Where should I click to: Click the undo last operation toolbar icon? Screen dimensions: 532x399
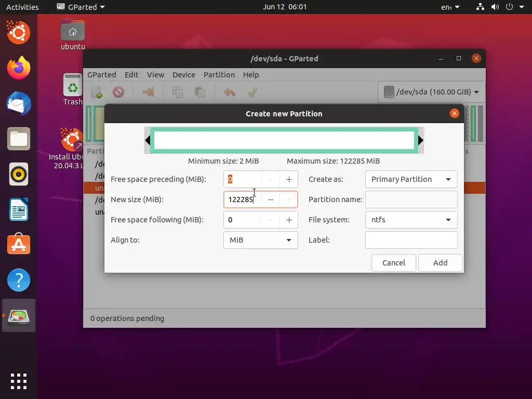230,92
